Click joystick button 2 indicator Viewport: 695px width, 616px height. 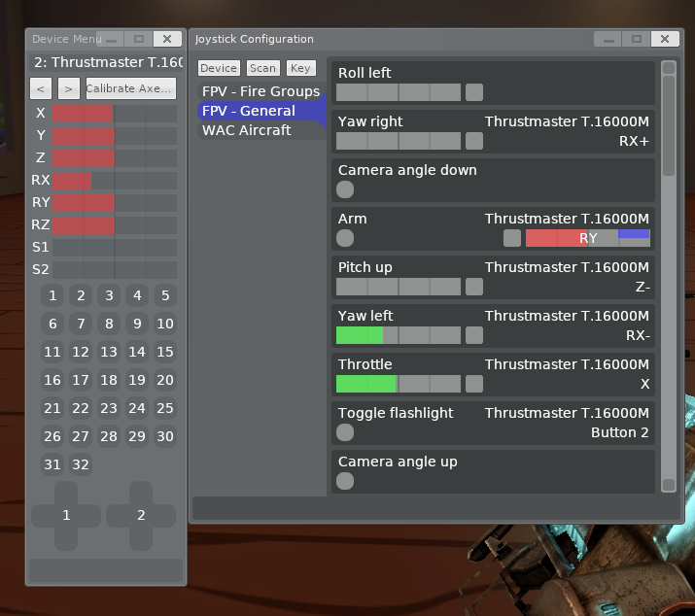pos(81,295)
